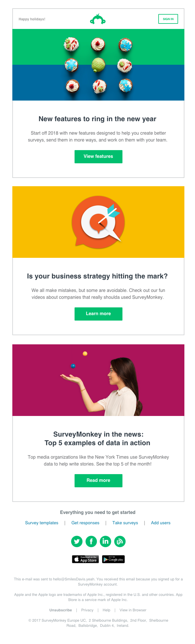
Task: Click the Read more button
Action: 98,481
